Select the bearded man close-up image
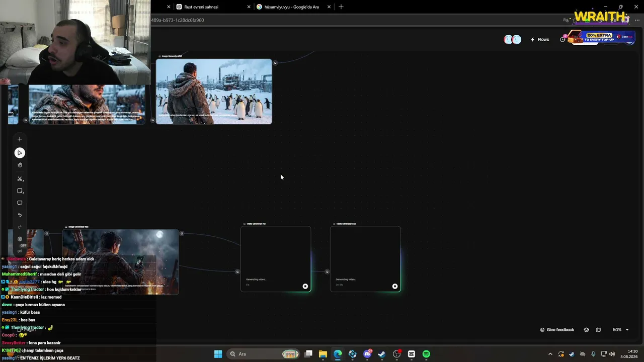This screenshot has height=362, width=644. coord(87,104)
